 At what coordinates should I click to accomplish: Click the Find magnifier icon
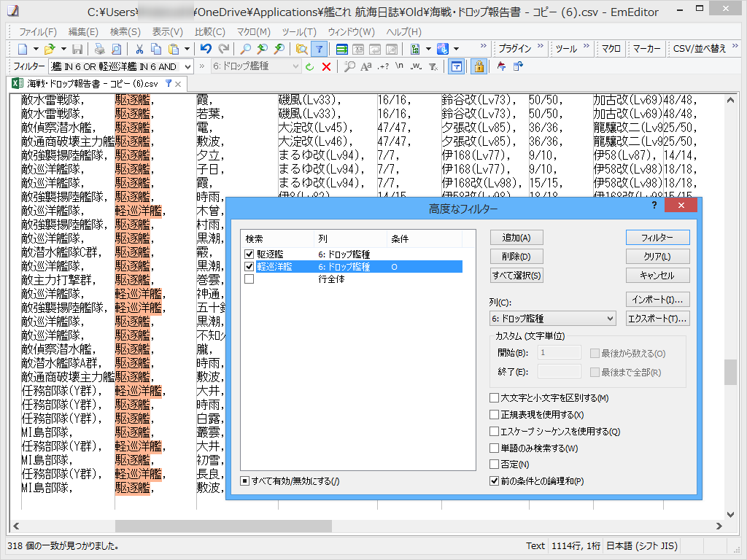[x=245, y=49]
